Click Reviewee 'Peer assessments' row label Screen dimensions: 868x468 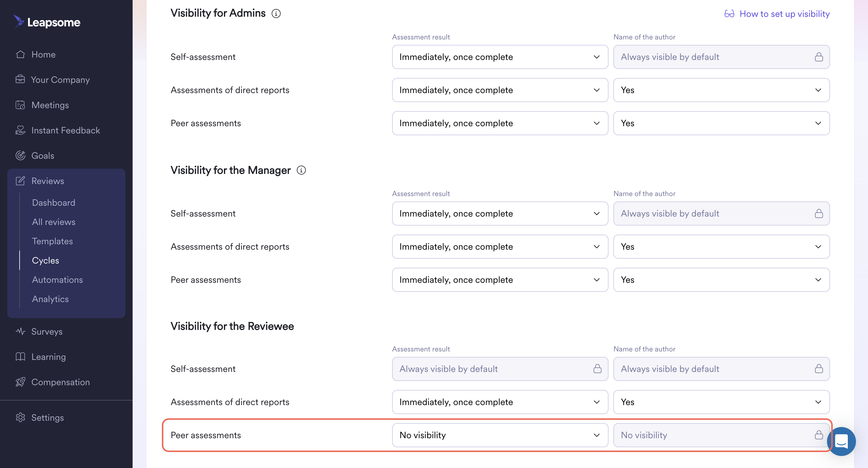(x=206, y=435)
